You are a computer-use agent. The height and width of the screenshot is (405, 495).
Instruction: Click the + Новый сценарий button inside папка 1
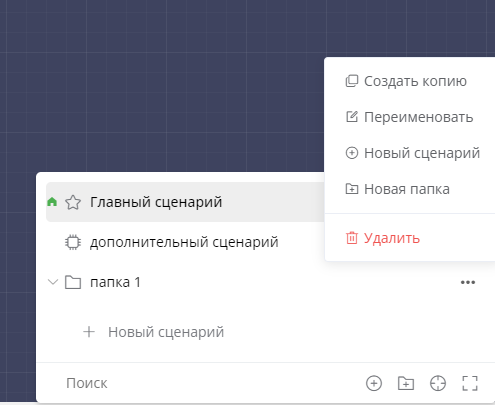coord(153,332)
